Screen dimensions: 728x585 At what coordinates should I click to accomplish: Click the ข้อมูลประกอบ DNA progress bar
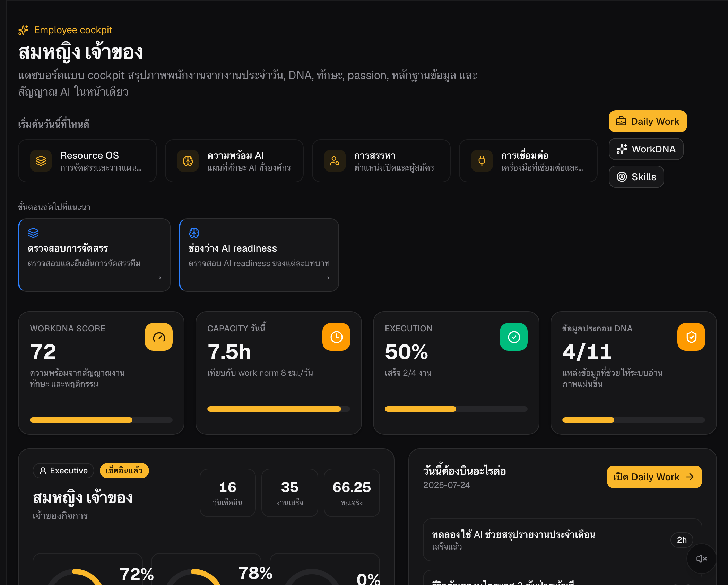point(634,420)
